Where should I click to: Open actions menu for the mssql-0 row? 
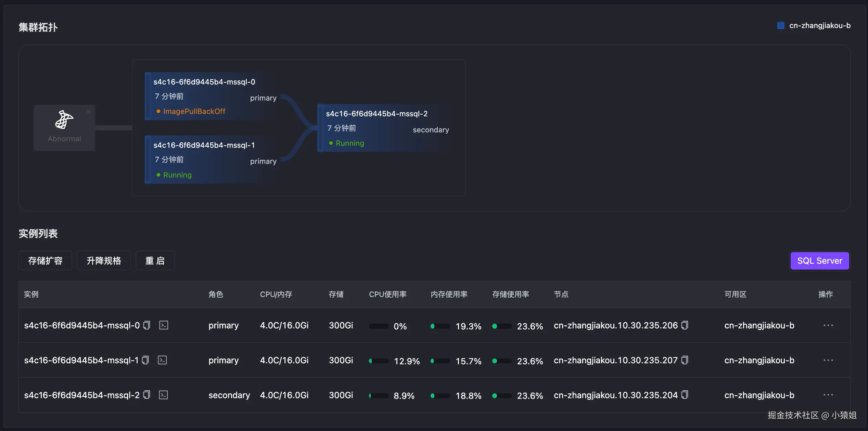tap(828, 325)
